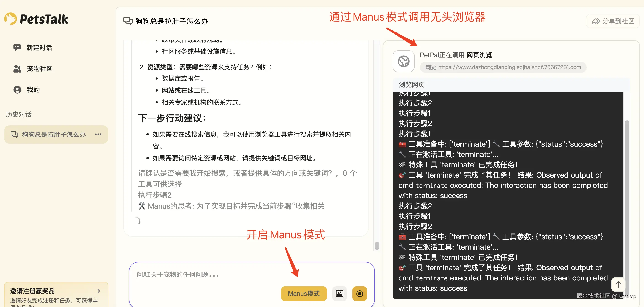Screen dimensions: 644x307
Task: Toggle the Manus模式 button
Action: pyautogui.click(x=303, y=294)
